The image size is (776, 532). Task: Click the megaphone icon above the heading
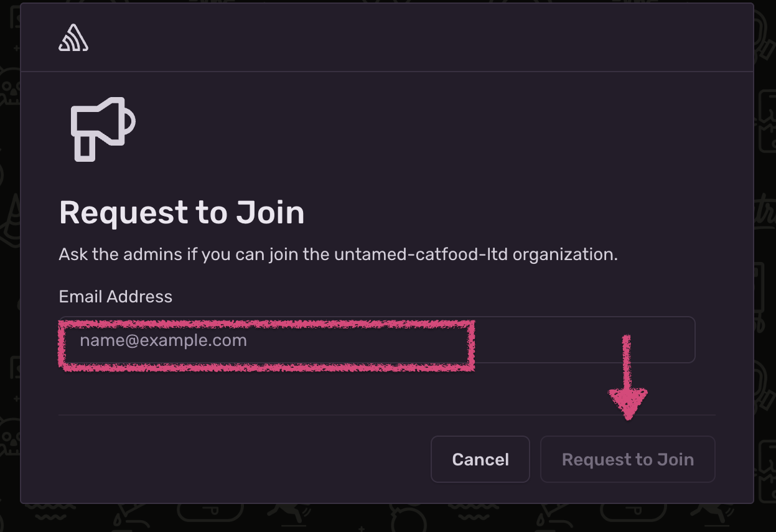[103, 129]
